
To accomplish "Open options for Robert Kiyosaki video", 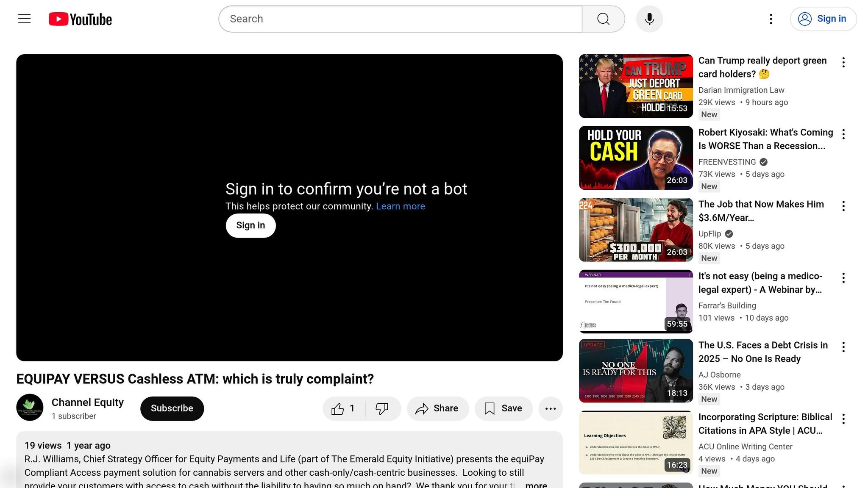I will (x=843, y=134).
